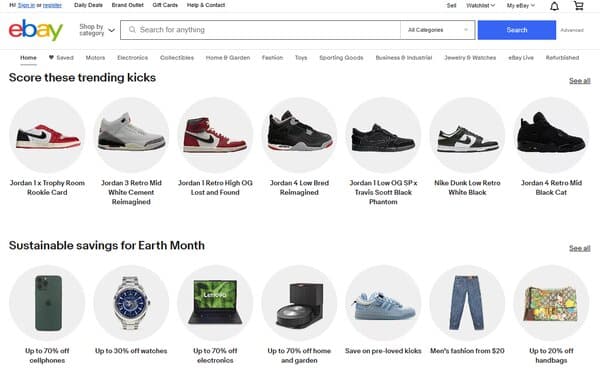Viewport: 600px width, 377px height.
Task: Select the Collectibles tab
Action: [177, 58]
